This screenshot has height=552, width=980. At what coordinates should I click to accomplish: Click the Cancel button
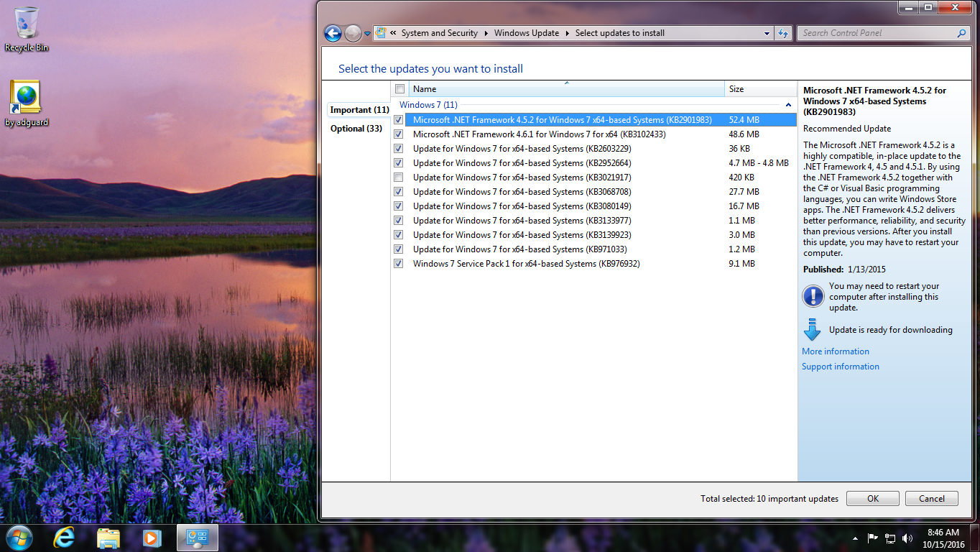click(x=932, y=499)
